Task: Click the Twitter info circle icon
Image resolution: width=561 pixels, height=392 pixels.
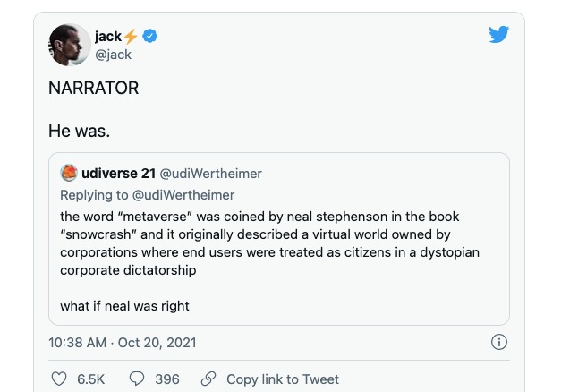Action: pyautogui.click(x=499, y=342)
